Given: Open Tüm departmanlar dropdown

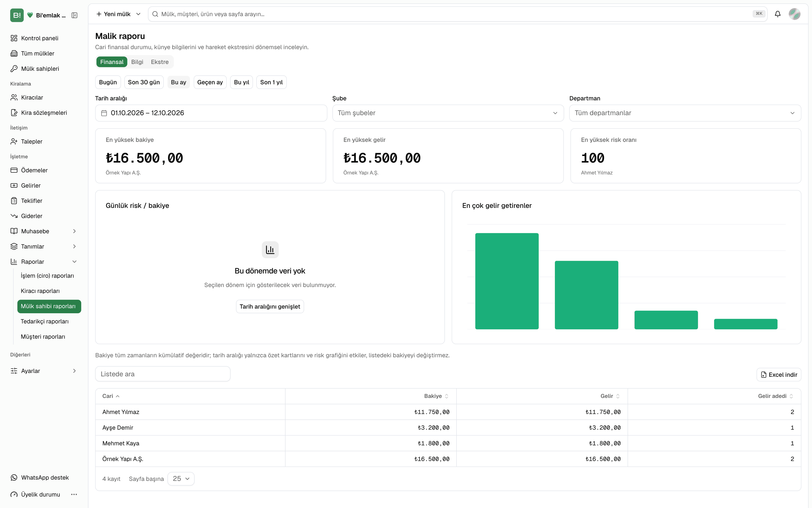Looking at the screenshot, I should click(x=685, y=113).
